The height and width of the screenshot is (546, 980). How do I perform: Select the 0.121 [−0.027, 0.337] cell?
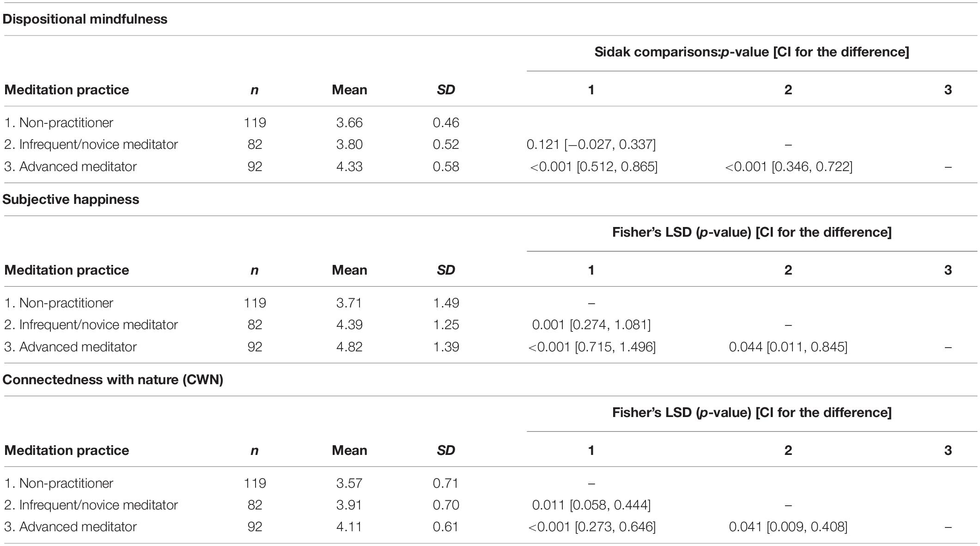click(591, 144)
